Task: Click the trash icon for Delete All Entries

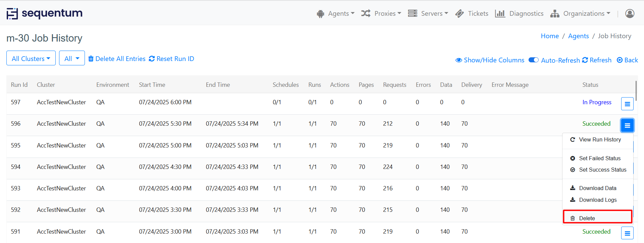Action: click(91, 59)
